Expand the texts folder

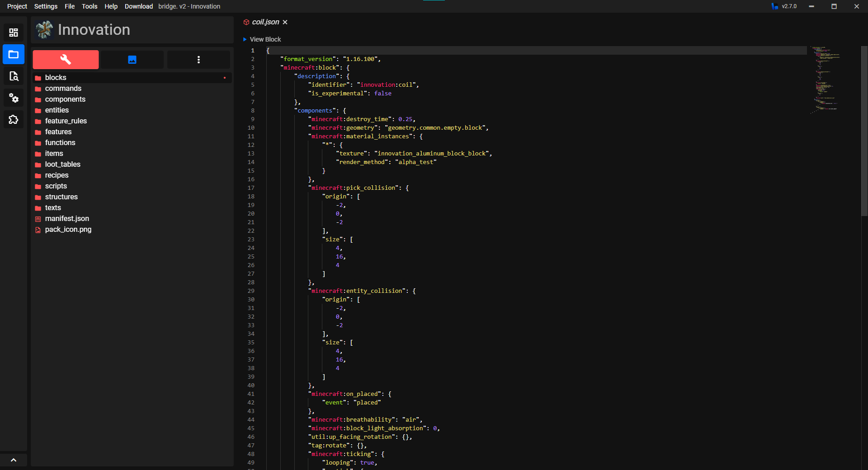132,208
